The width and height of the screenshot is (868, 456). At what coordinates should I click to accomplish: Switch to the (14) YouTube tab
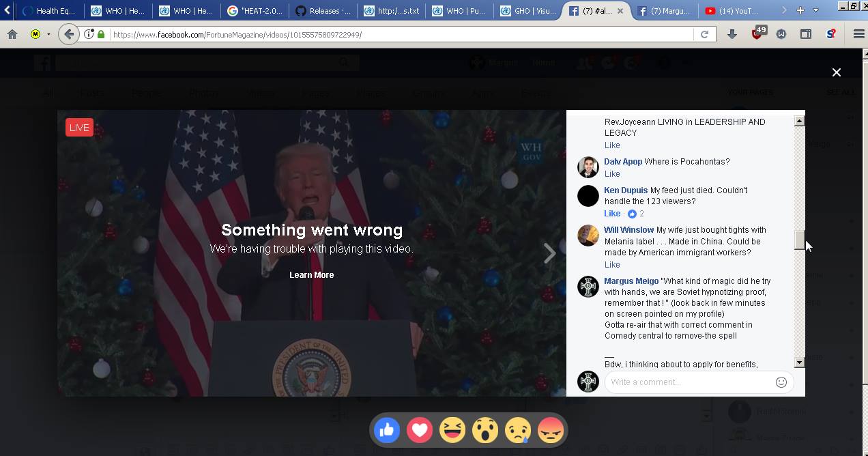click(x=733, y=11)
